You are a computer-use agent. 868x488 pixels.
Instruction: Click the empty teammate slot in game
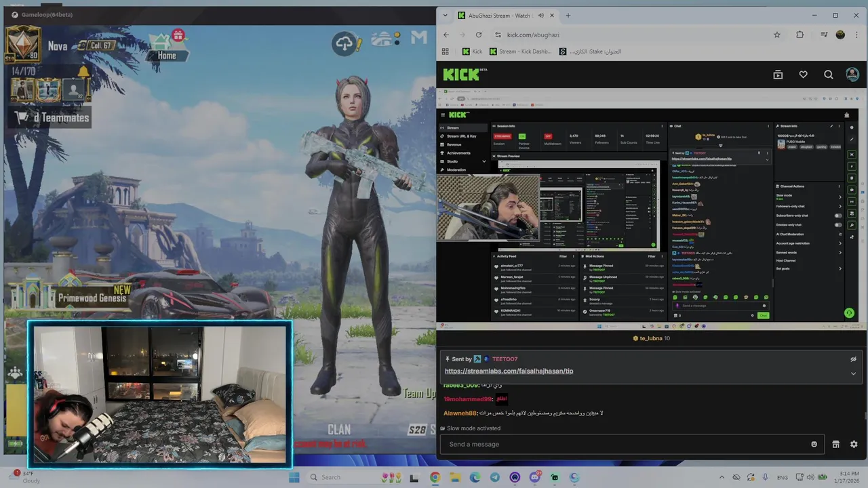[74, 89]
